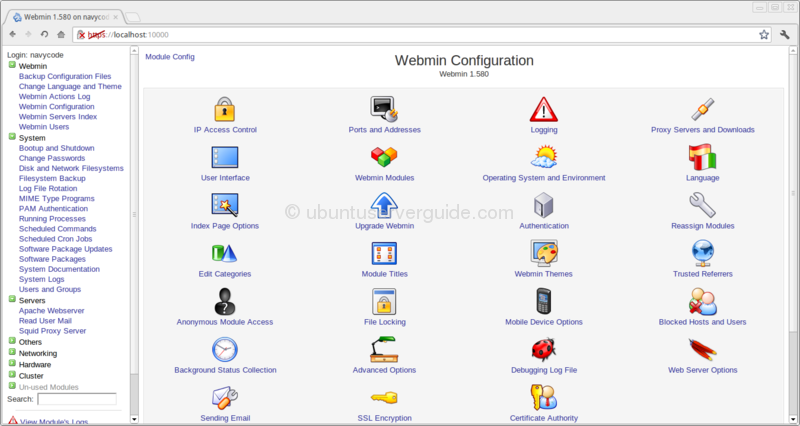Bookmark this page using the star icon

pos(763,34)
